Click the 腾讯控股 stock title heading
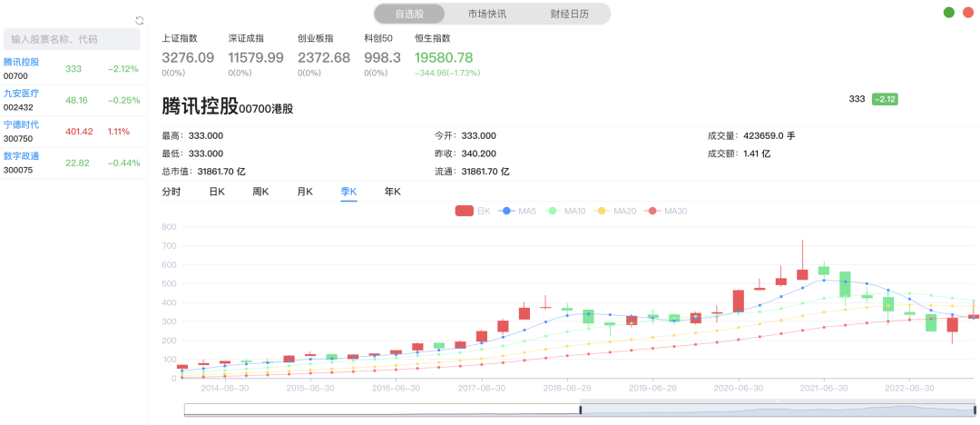Viewport: 980px width, 425px height. coord(200,105)
